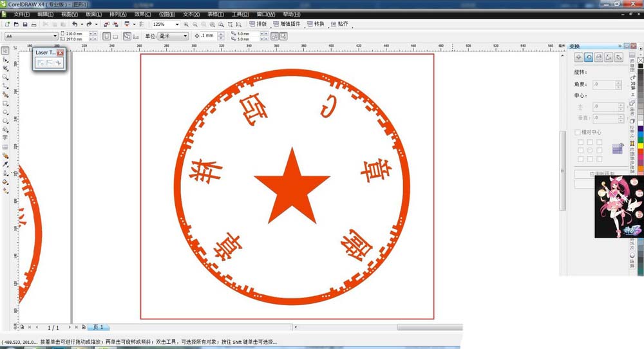Open the A4 paper size dropdown
644x349 pixels.
pos(55,36)
